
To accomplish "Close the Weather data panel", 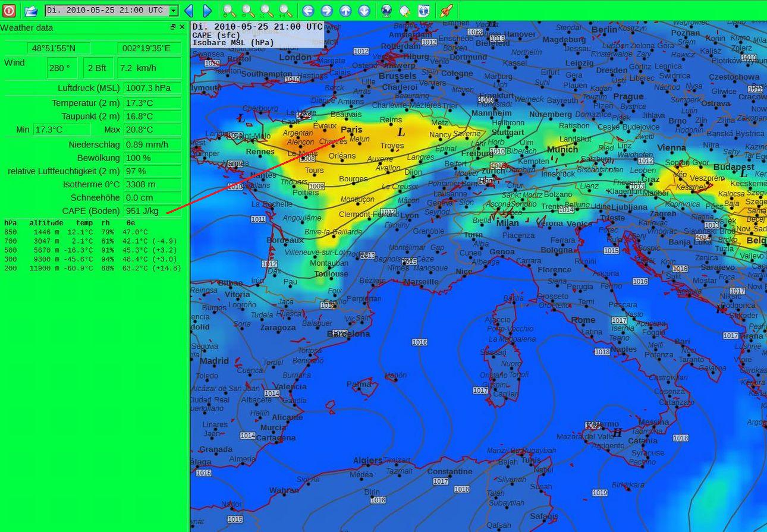I will click(x=182, y=27).
